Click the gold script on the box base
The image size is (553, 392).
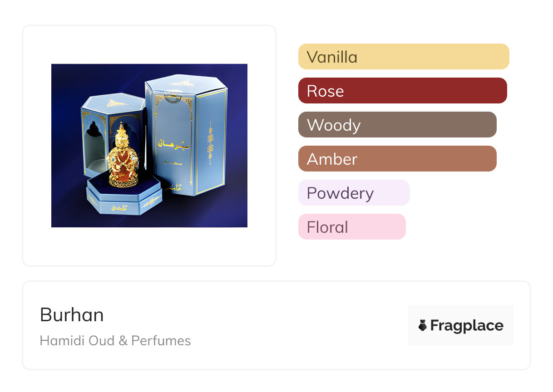tap(119, 207)
